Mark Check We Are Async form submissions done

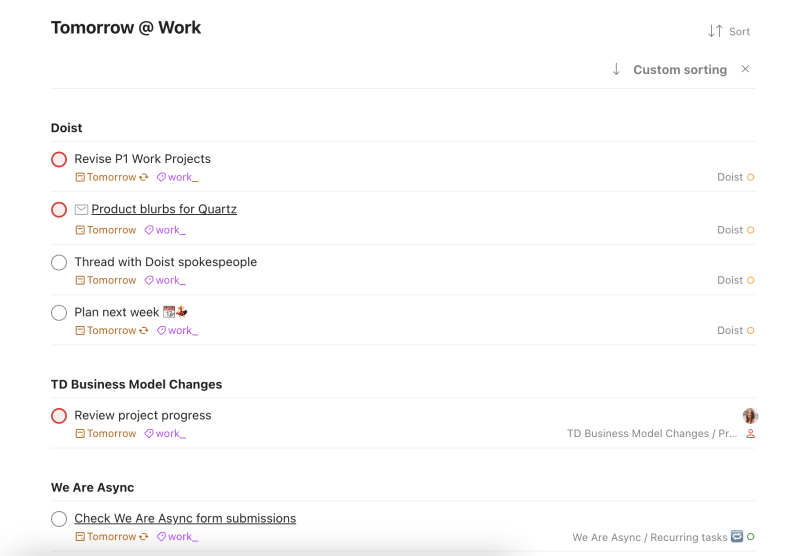coord(59,519)
